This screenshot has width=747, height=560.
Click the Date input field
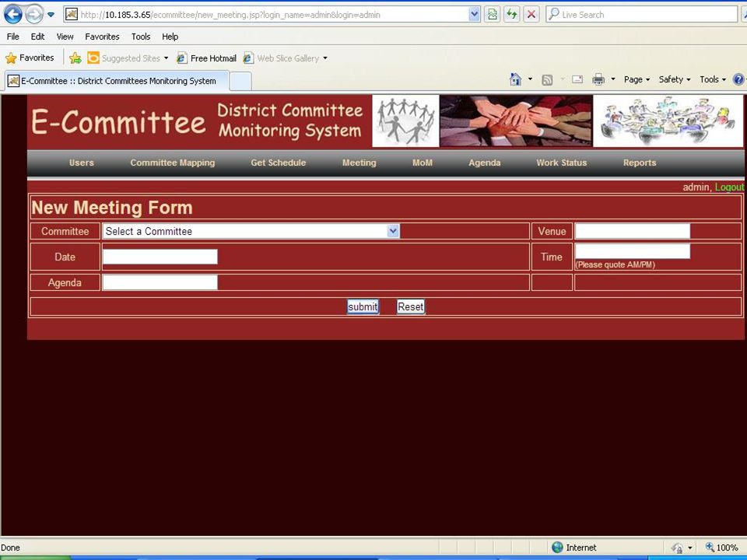point(160,257)
